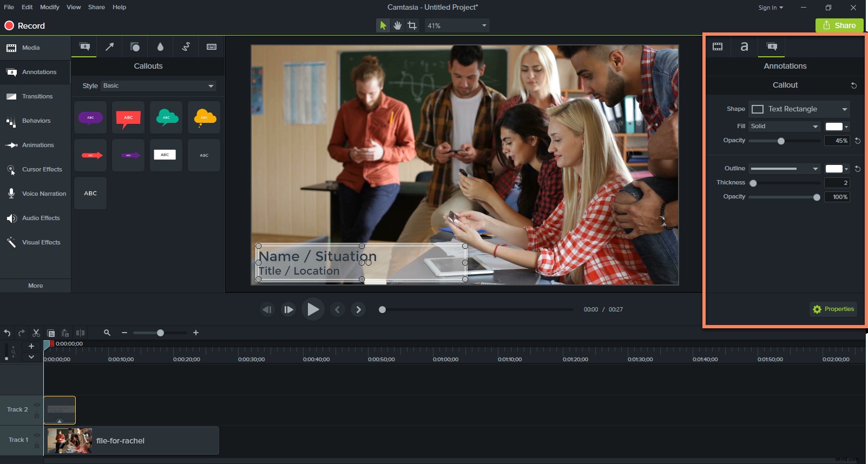Open the Sketch motion annotation tab
This screenshot has width=868, height=464.
(186, 47)
